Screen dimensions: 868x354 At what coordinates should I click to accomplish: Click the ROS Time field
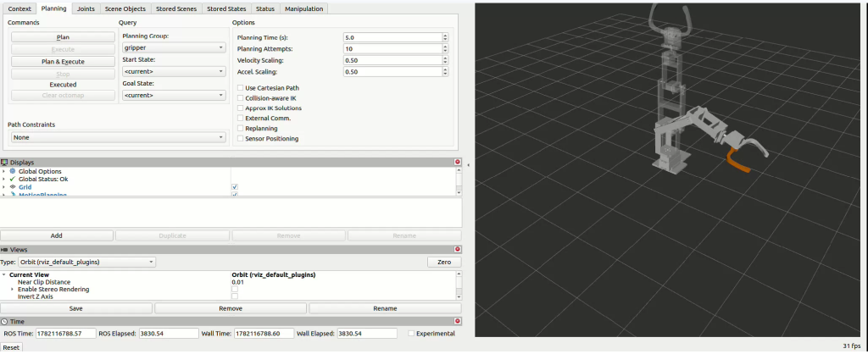click(66, 334)
